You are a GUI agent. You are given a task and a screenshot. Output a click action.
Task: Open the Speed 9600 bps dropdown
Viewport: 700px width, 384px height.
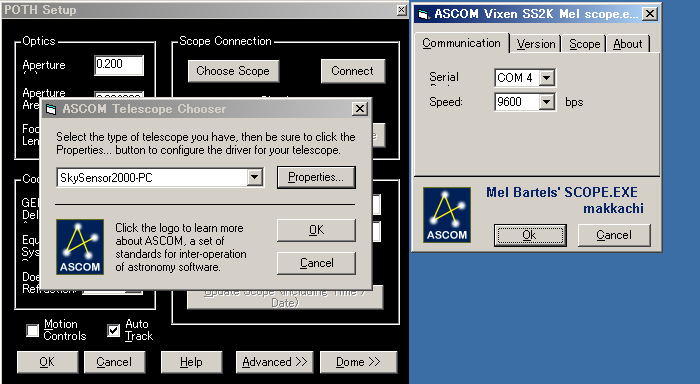(547, 102)
